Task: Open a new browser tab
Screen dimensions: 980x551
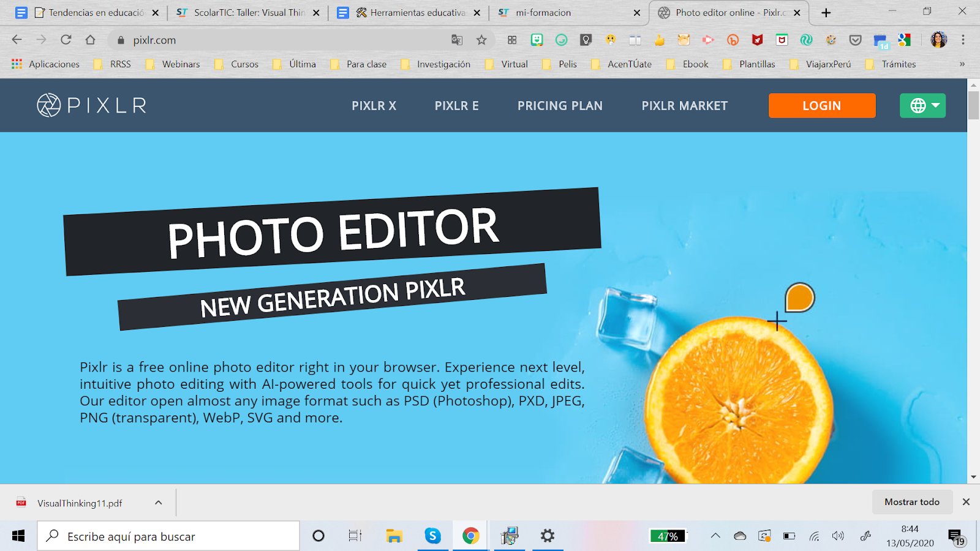Action: [826, 12]
